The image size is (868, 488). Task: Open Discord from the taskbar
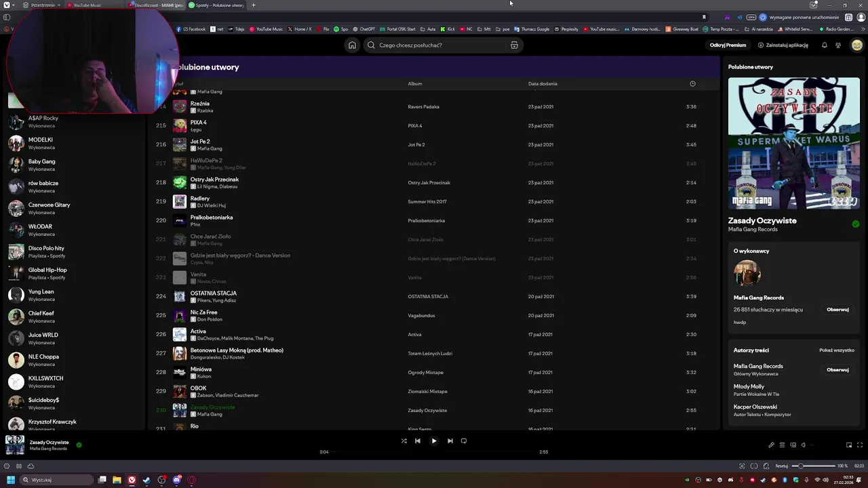click(176, 480)
